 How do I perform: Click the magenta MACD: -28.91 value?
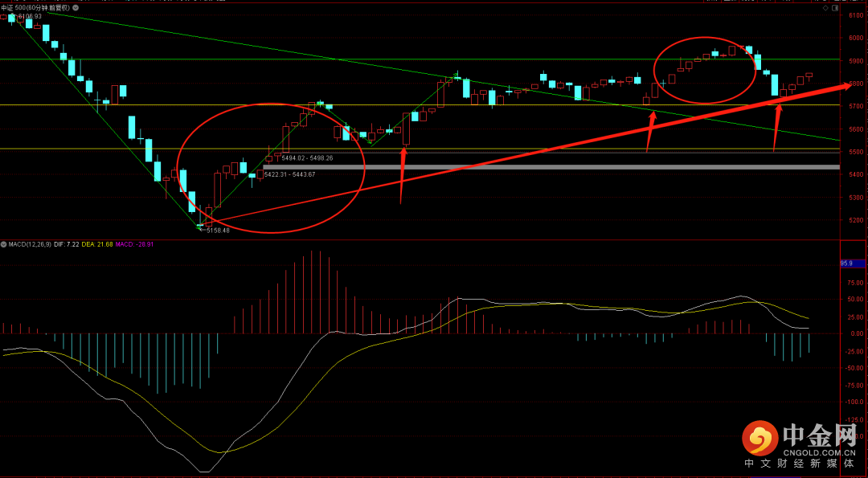(x=134, y=244)
